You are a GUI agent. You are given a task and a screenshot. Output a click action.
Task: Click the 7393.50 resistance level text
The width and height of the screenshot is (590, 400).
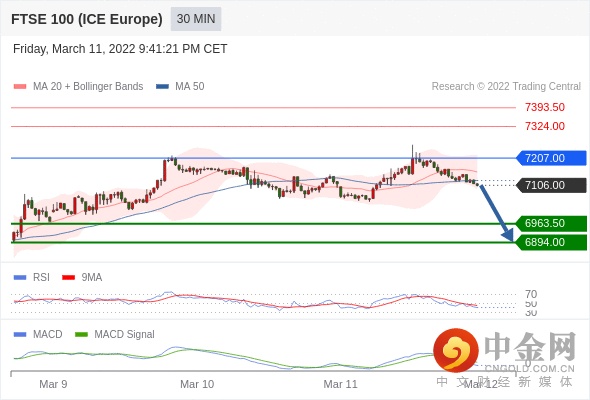point(545,107)
